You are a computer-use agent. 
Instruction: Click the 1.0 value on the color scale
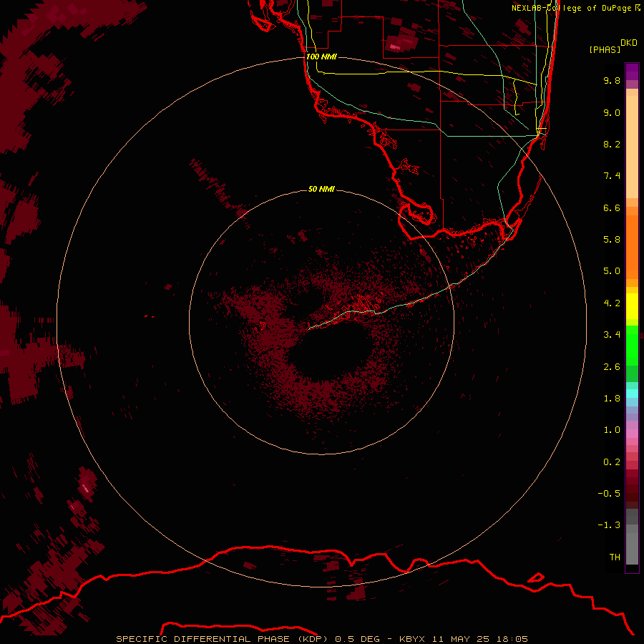(x=612, y=430)
